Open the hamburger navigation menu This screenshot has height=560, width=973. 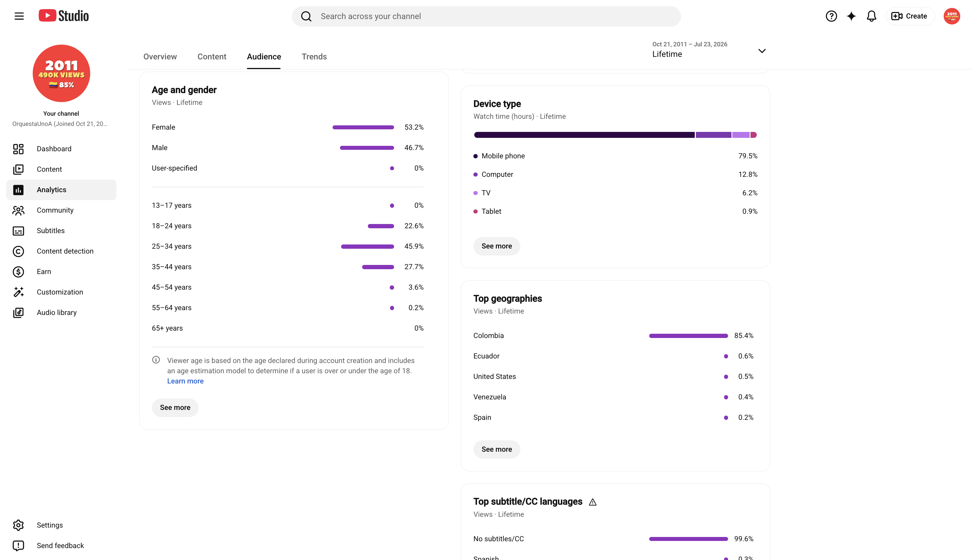(x=19, y=16)
